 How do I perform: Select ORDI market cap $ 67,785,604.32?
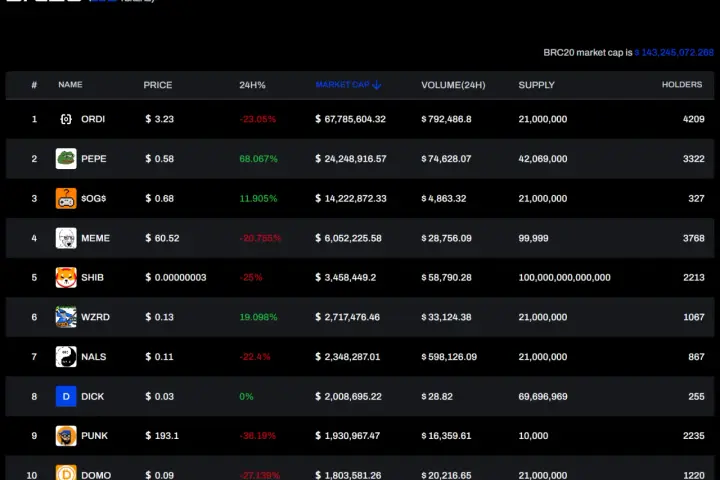[x=350, y=119]
